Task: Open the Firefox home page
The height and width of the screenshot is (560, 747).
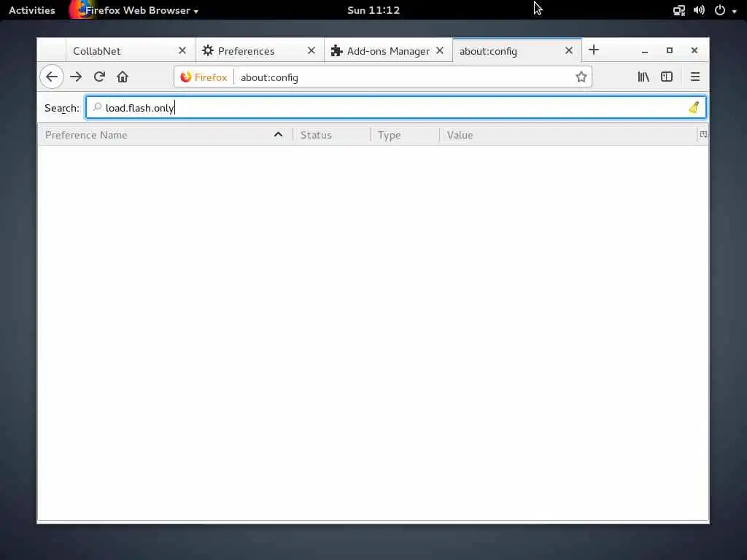Action: 123,77
